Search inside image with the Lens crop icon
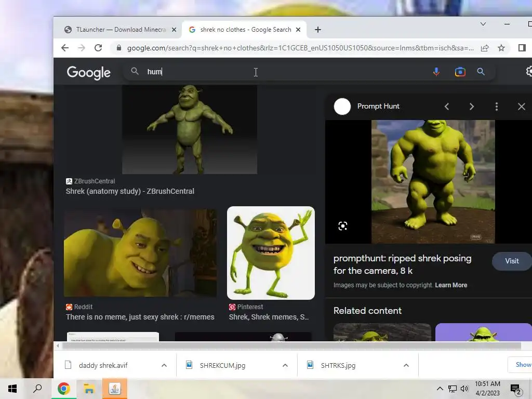The image size is (532, 399). click(x=343, y=226)
